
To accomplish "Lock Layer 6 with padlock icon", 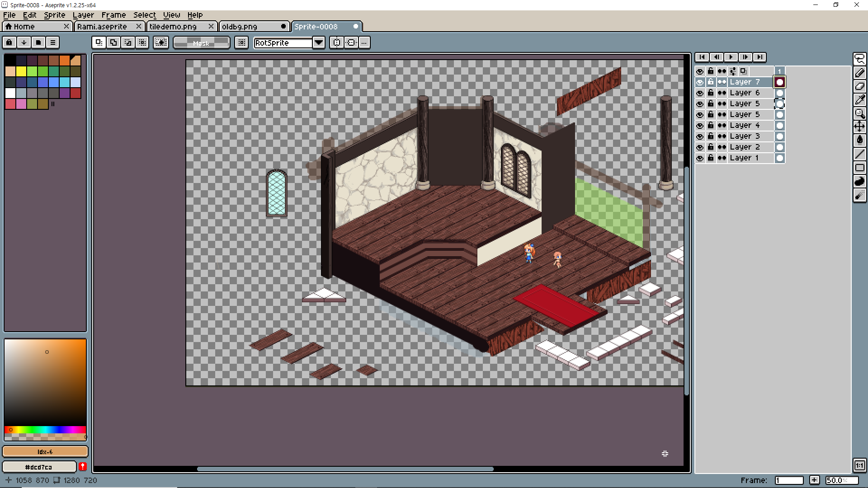I will [x=711, y=93].
